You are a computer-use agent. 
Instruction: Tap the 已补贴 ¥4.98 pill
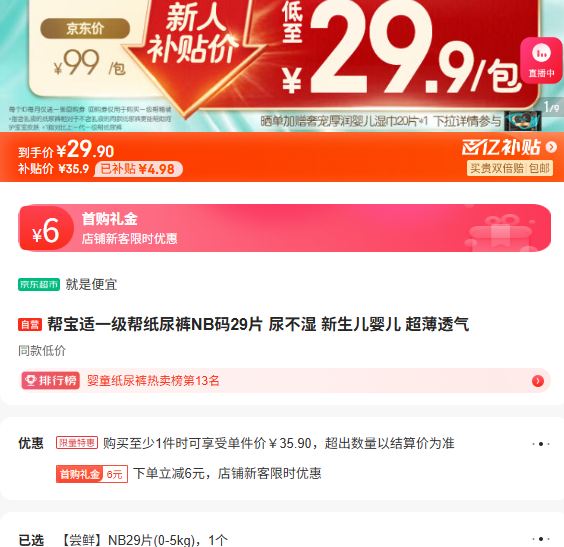pos(138,169)
